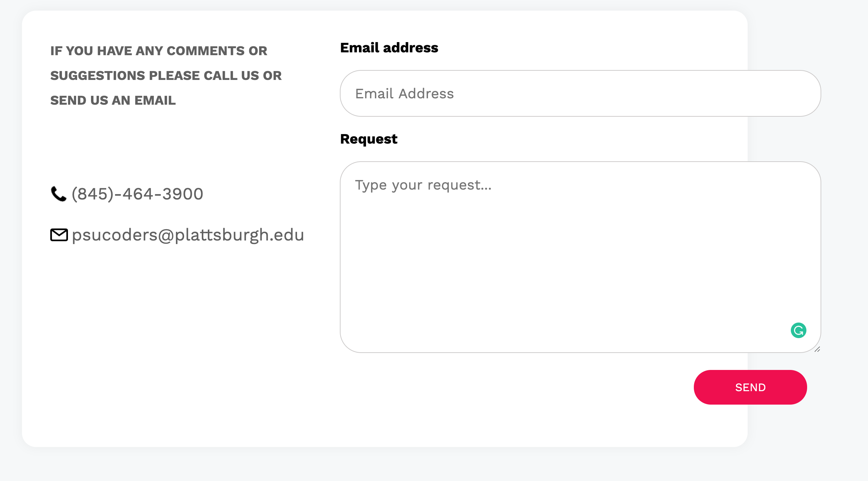Screen dimensions: 868x481
Task: Click the "plattsburgh.edu" domain text
Action: pyautogui.click(x=239, y=235)
